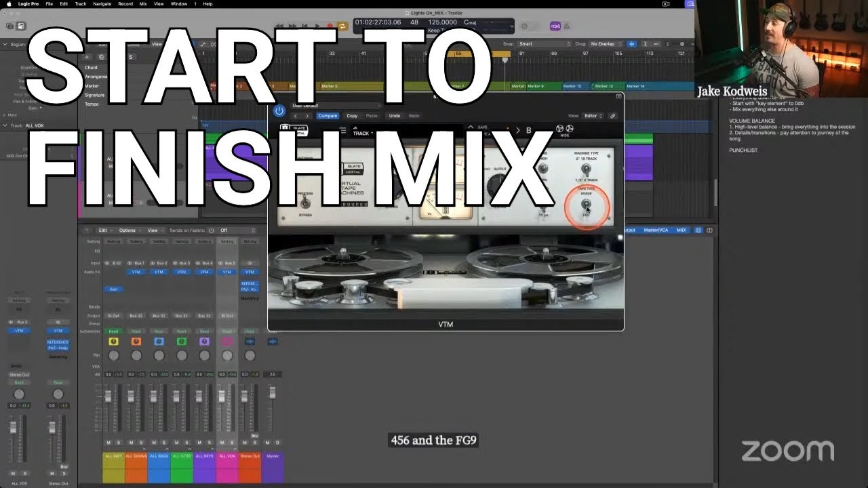The image size is (868, 488).
Task: Click the green ALL GTRS channel icon
Action: [x=182, y=342]
